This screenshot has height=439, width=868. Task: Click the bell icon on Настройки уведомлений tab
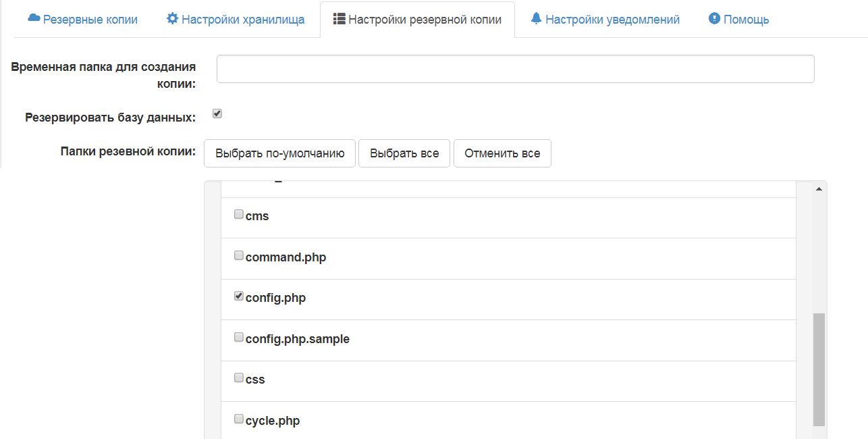click(x=535, y=19)
